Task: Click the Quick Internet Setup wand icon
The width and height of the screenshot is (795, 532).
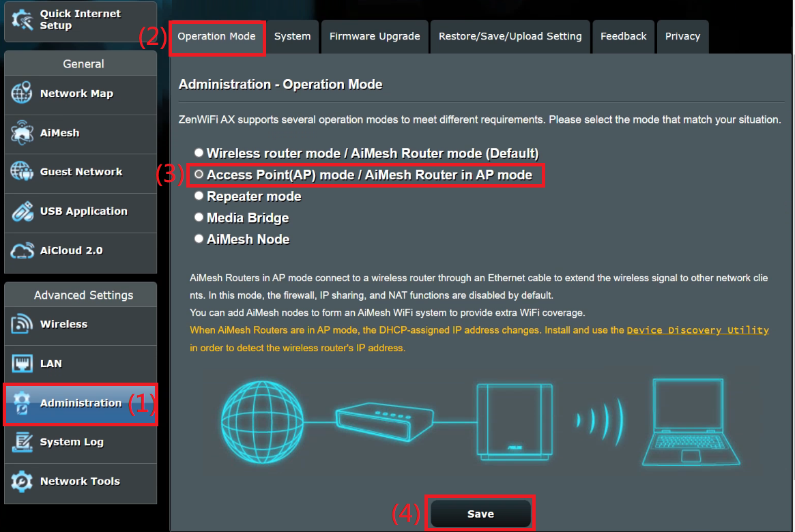Action: coord(23,20)
